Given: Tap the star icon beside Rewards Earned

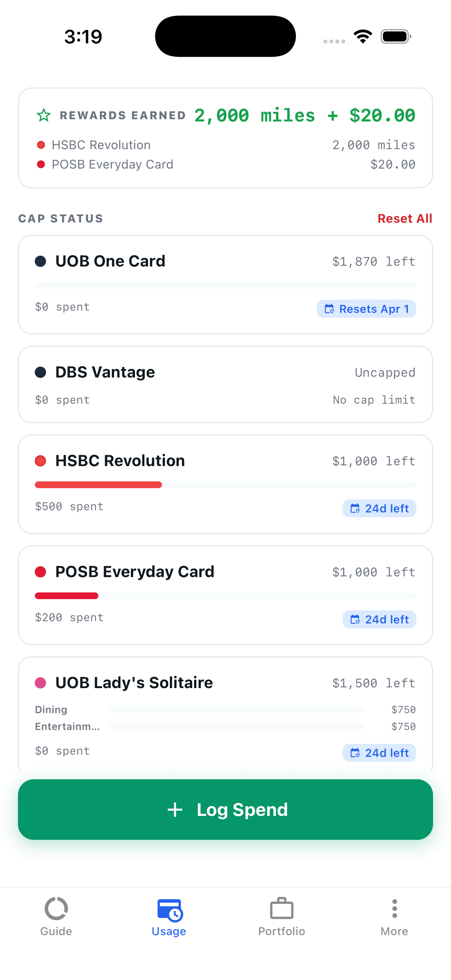Looking at the screenshot, I should click(44, 115).
